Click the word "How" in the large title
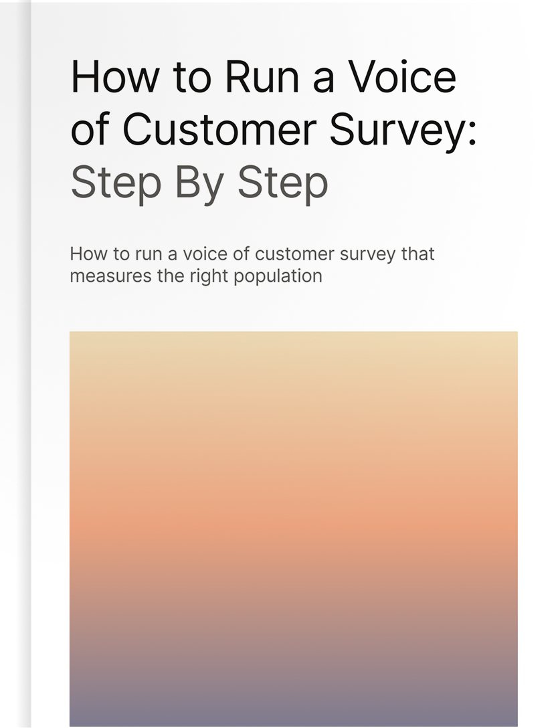This screenshot has height=728, width=560. [114, 77]
